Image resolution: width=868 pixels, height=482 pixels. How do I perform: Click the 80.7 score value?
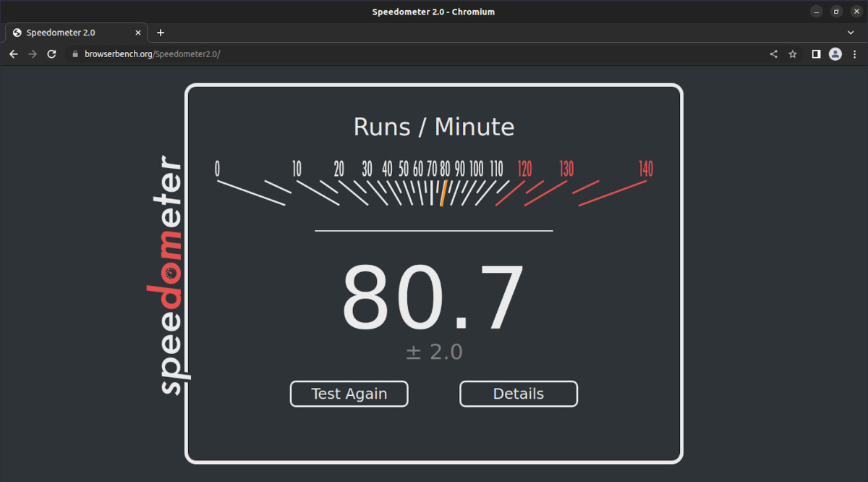click(433, 298)
